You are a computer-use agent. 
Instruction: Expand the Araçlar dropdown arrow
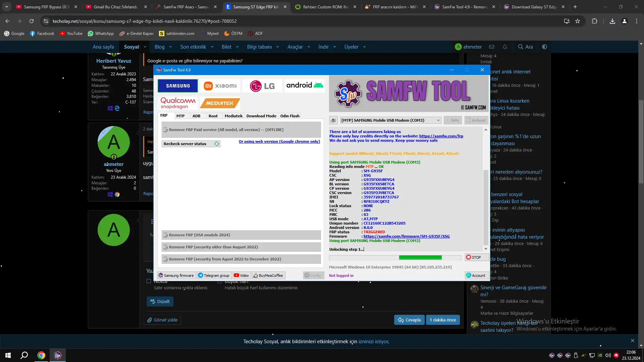[x=309, y=47]
